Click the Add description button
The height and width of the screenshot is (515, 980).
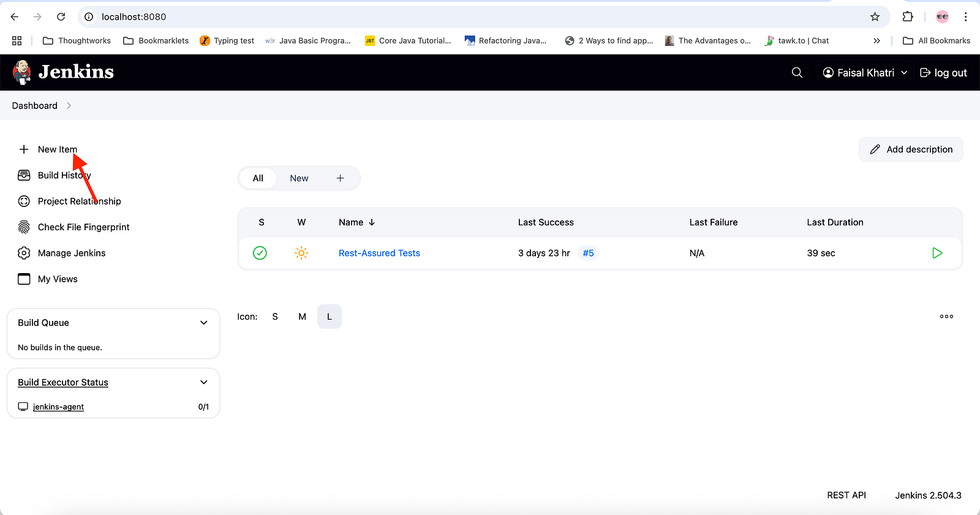pos(911,149)
